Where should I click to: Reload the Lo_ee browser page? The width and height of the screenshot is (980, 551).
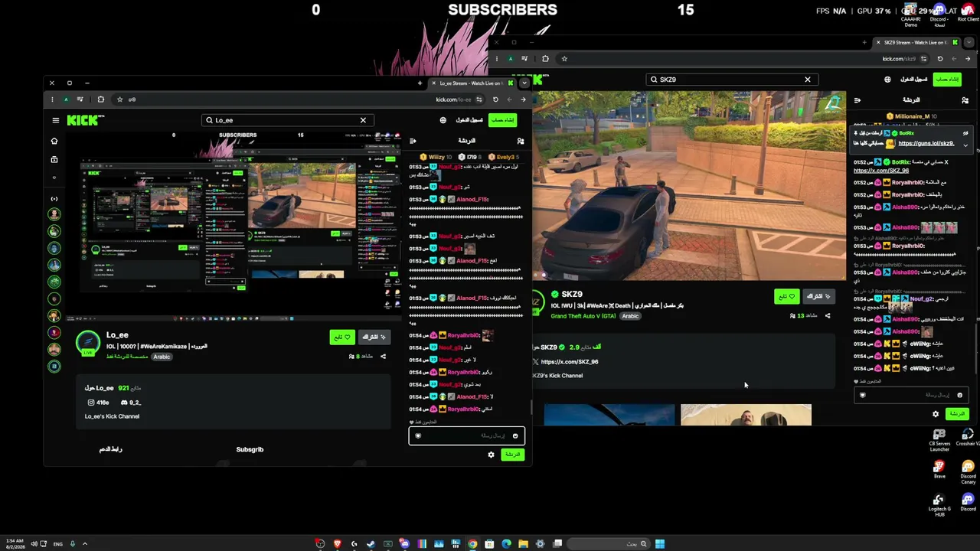pyautogui.click(x=495, y=99)
